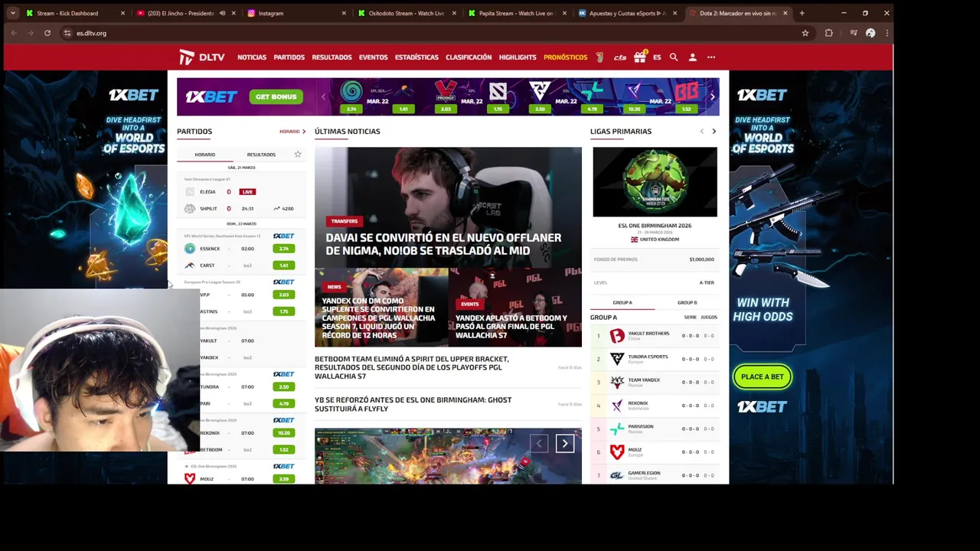Click the Yakult Brothers logo in Group A
Image resolution: width=980 pixels, height=551 pixels.
click(x=617, y=335)
